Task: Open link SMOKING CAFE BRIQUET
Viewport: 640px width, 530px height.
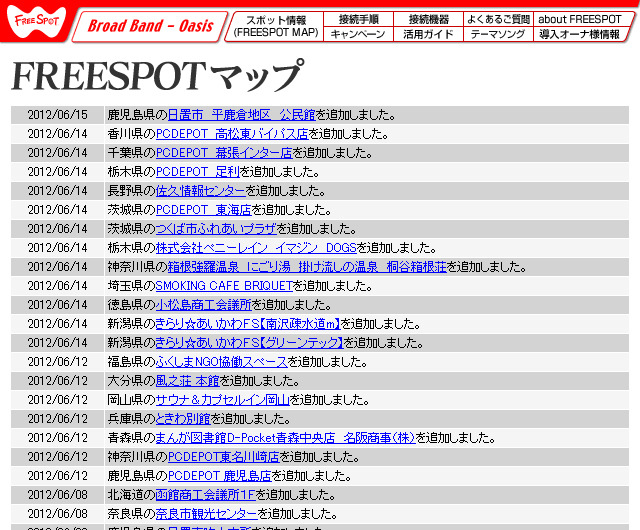Action: click(x=224, y=286)
